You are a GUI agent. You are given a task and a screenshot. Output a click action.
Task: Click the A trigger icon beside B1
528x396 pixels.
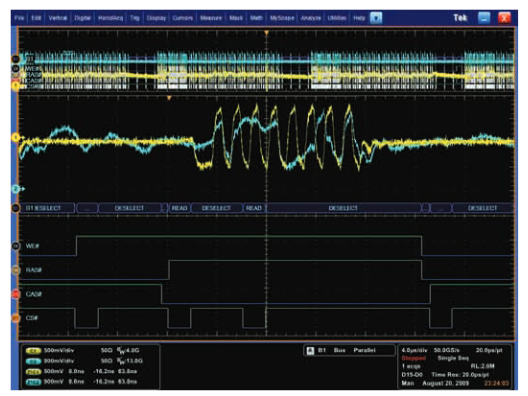click(x=310, y=351)
